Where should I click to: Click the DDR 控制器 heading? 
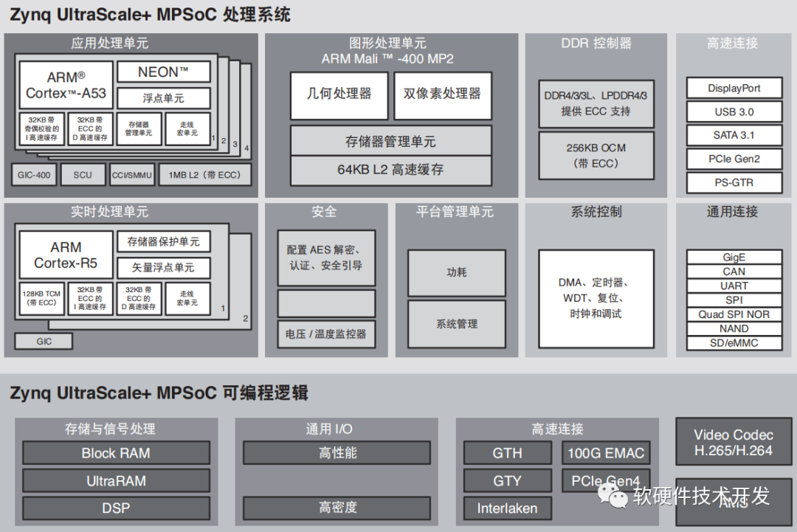click(x=596, y=44)
